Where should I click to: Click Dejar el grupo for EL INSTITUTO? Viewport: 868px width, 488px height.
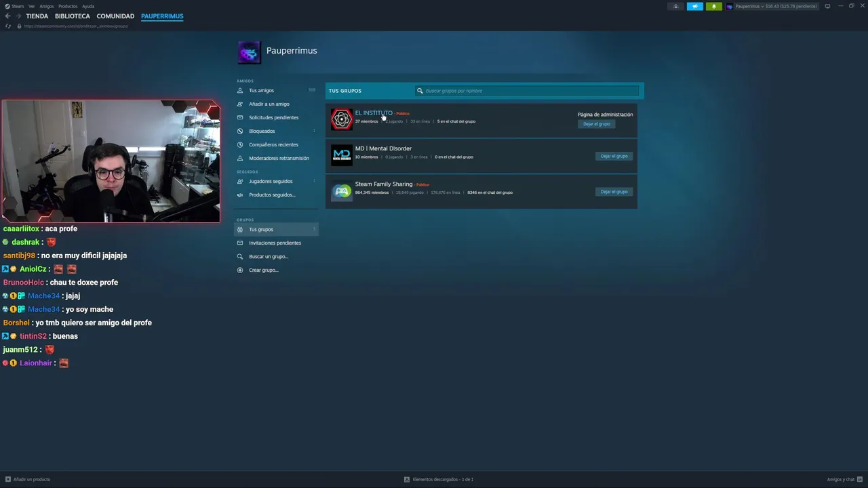(597, 124)
